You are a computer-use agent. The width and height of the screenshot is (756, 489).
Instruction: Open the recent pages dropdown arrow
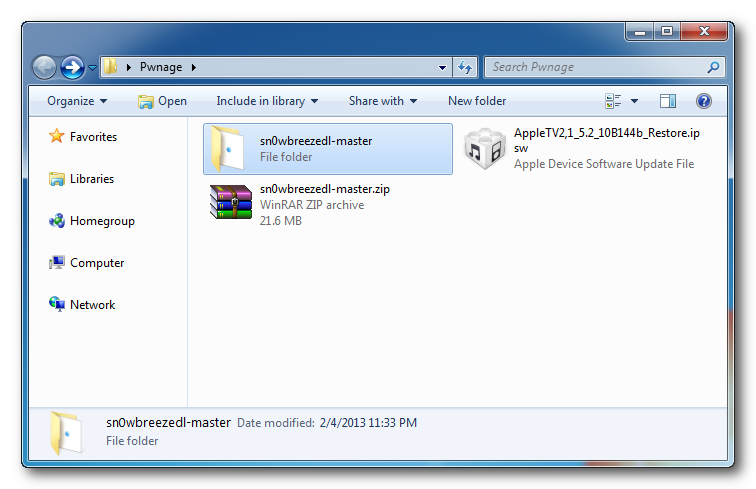92,68
